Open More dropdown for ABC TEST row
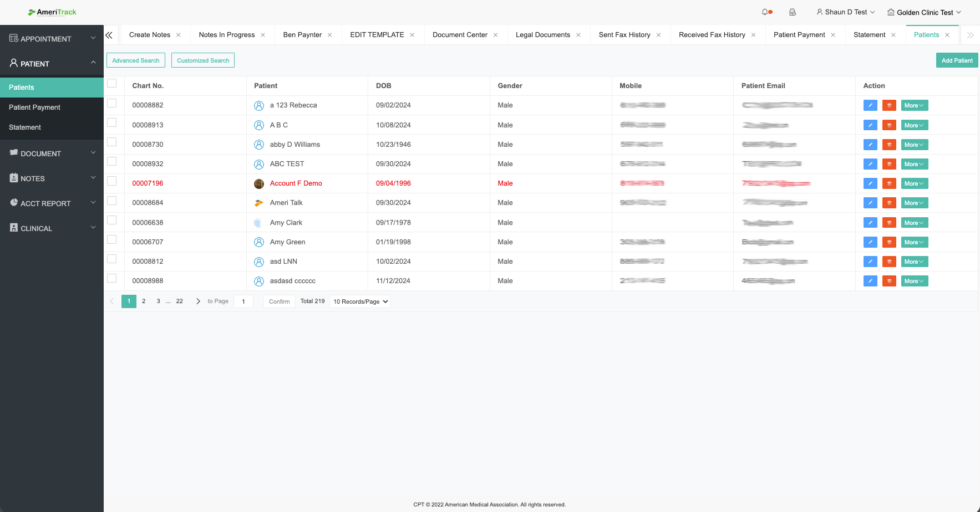The height and width of the screenshot is (512, 980). (x=914, y=164)
